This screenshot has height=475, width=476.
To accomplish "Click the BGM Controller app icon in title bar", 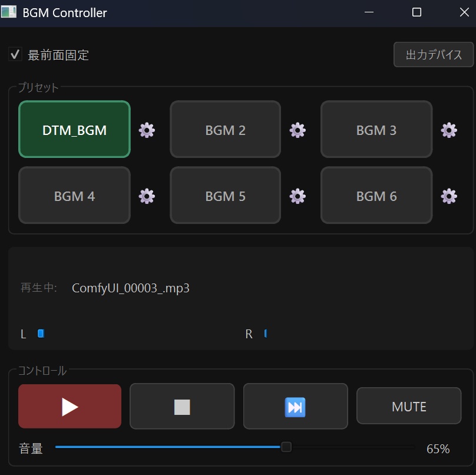I will click(x=9, y=12).
